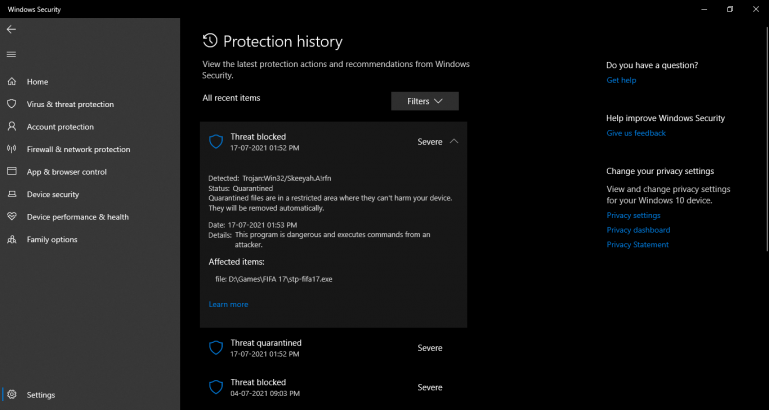Click the Virus & threat protection shield icon
Image resolution: width=769 pixels, height=410 pixels.
click(x=12, y=104)
